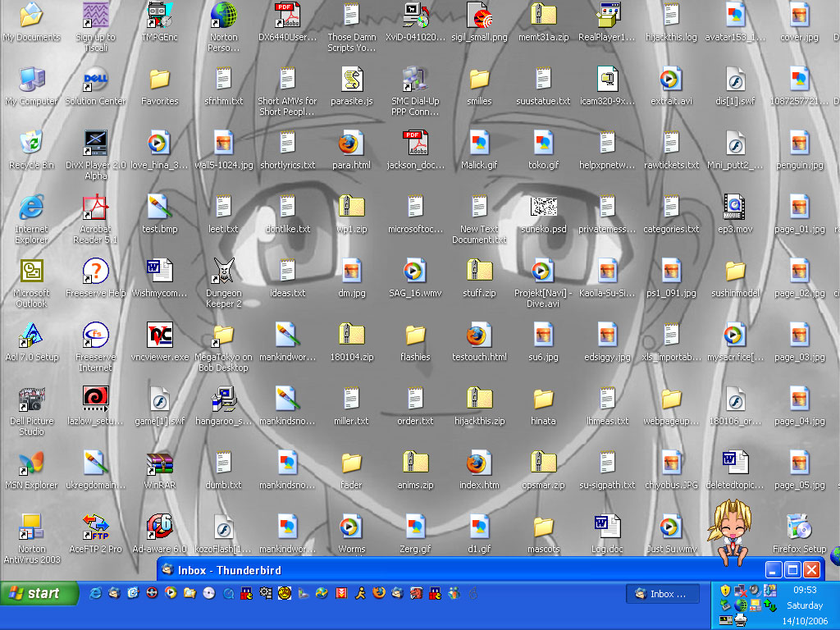
Task: Select the suneko.psd file thumbnail
Action: coord(543,214)
